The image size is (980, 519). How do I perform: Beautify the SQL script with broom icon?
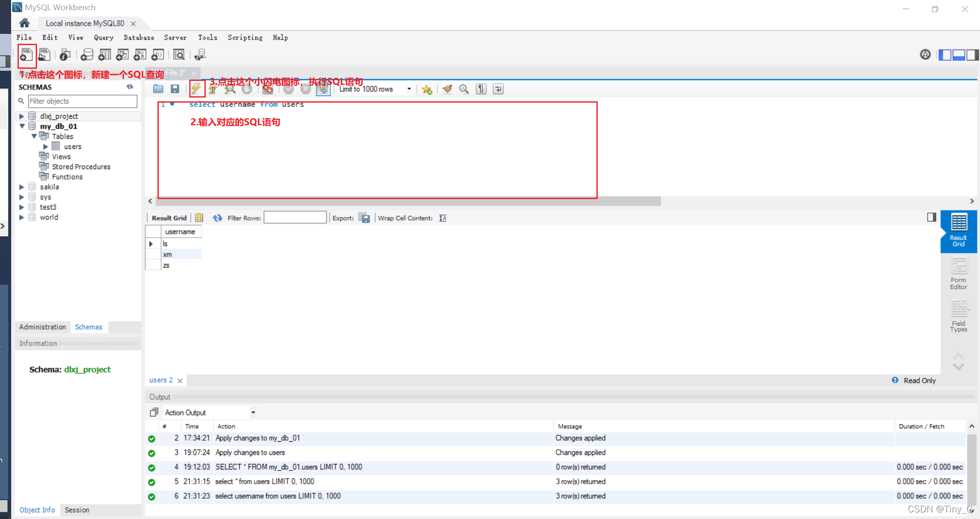click(x=447, y=89)
